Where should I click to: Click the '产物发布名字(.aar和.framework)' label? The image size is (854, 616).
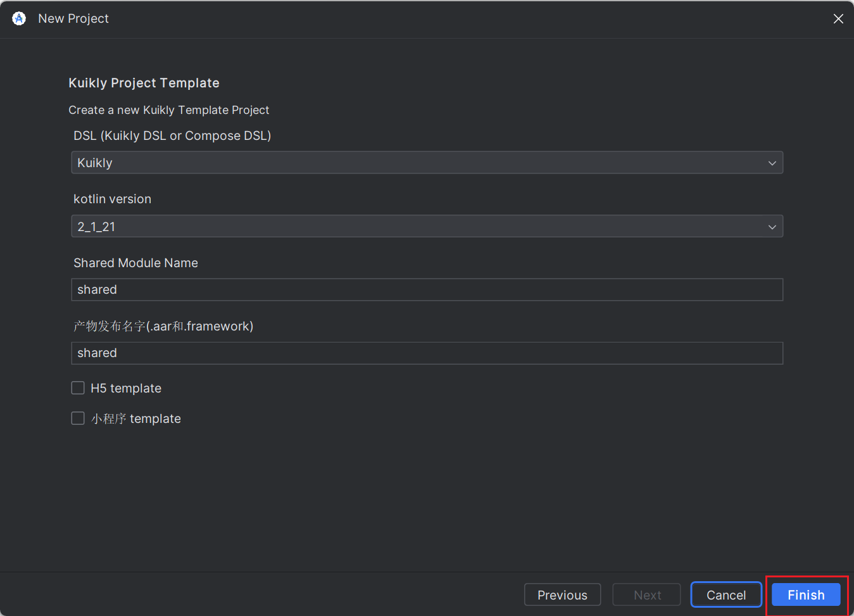pyautogui.click(x=163, y=326)
